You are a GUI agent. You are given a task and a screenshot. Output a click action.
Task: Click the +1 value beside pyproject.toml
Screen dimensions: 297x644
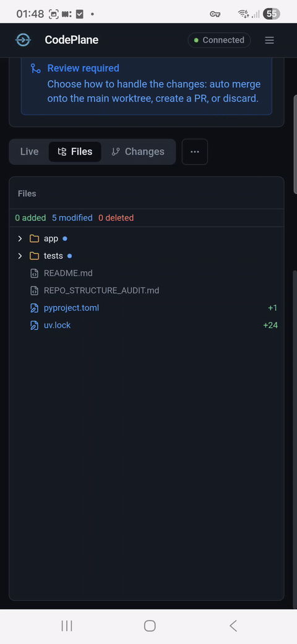273,308
